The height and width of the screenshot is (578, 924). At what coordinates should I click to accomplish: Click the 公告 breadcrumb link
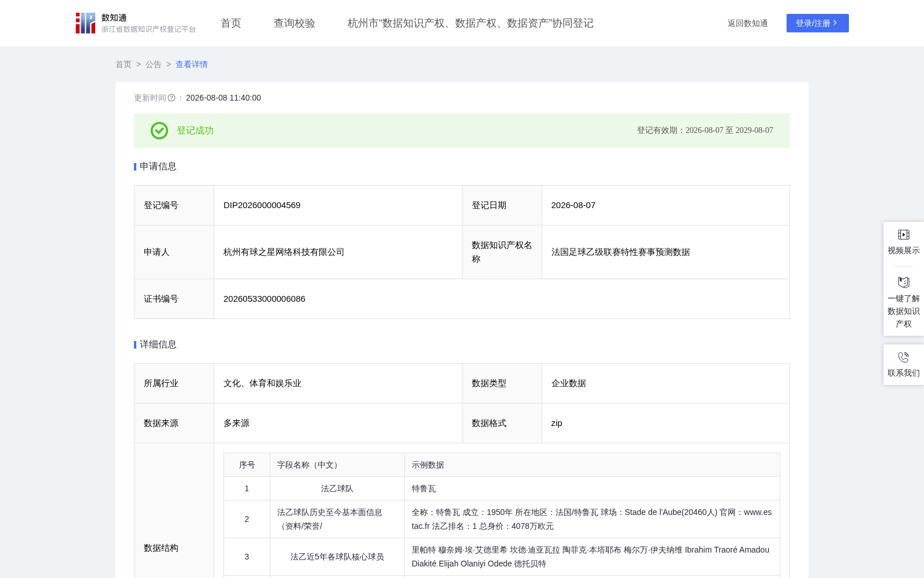[154, 64]
